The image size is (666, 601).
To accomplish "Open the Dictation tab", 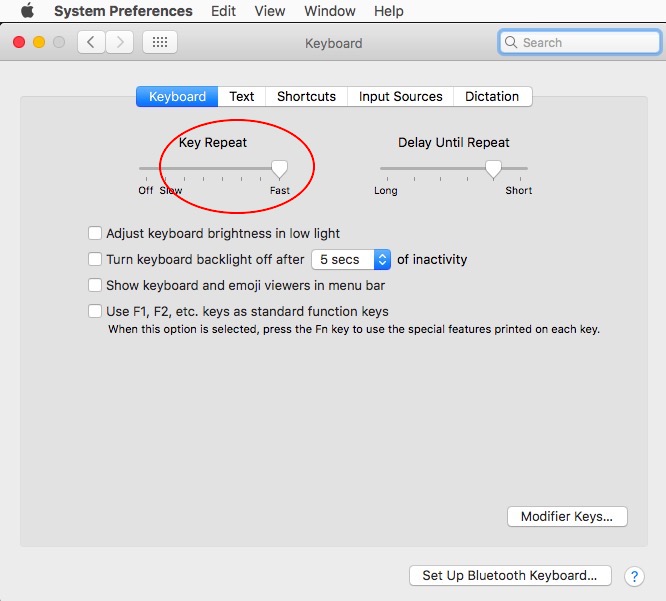I will (492, 97).
